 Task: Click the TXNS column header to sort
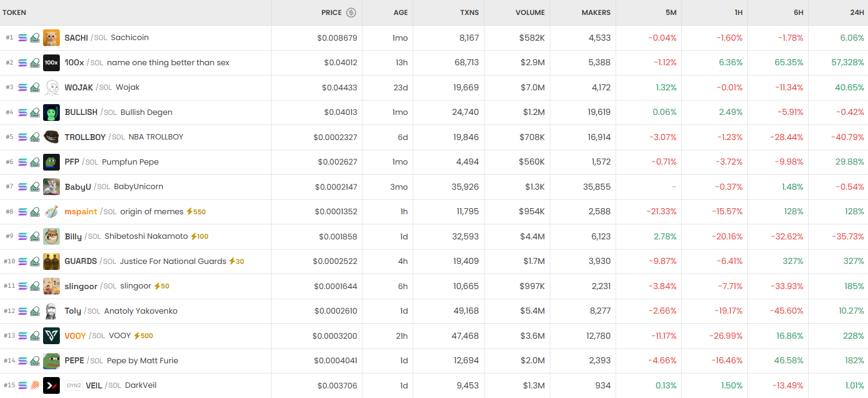(x=468, y=13)
